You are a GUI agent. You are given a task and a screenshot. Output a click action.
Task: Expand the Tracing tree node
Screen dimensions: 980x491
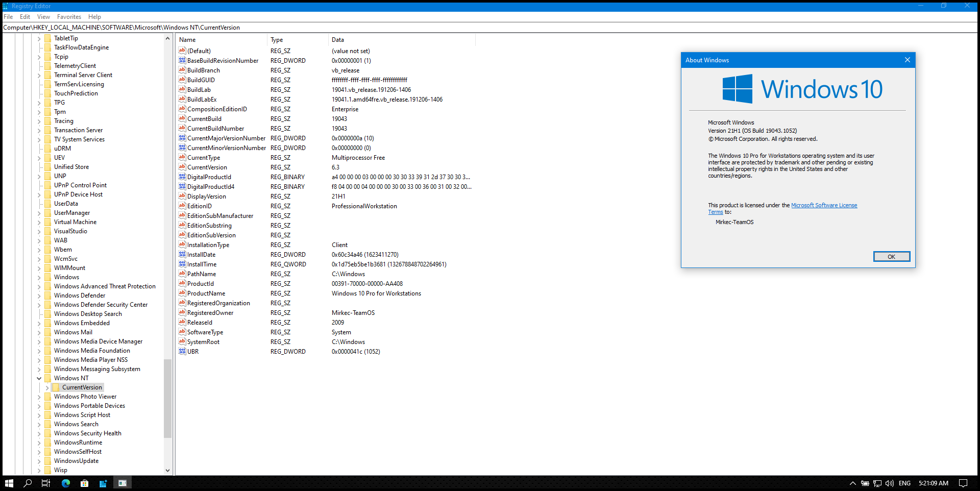tap(39, 121)
